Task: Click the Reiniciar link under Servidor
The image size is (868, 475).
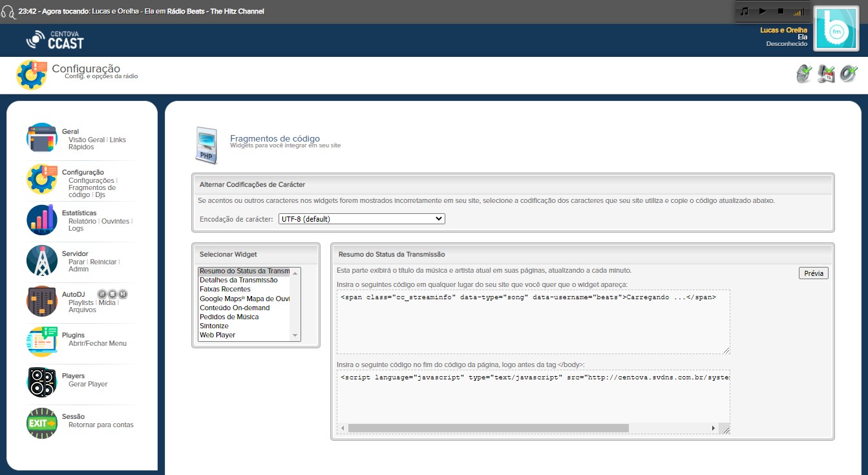Action: (x=103, y=262)
